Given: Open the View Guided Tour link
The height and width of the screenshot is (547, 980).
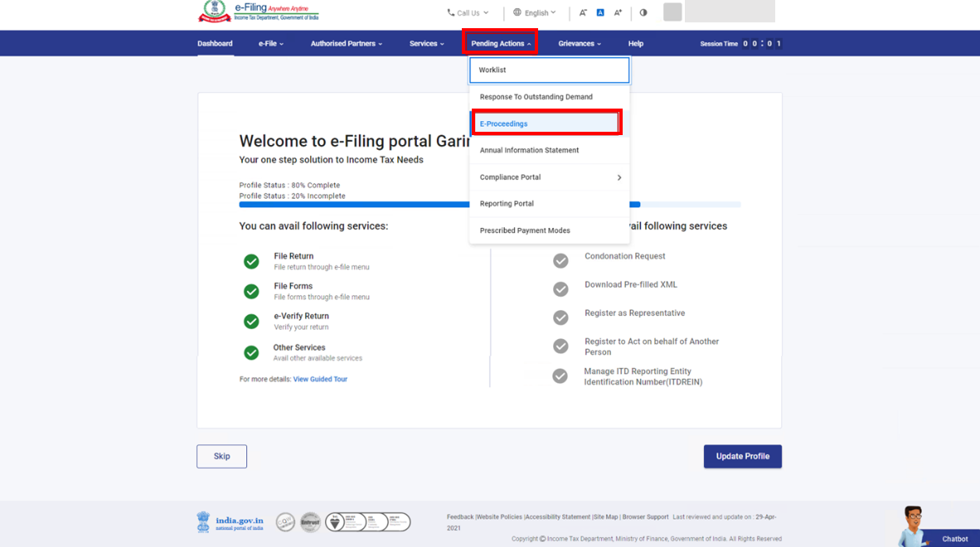Looking at the screenshot, I should point(320,380).
